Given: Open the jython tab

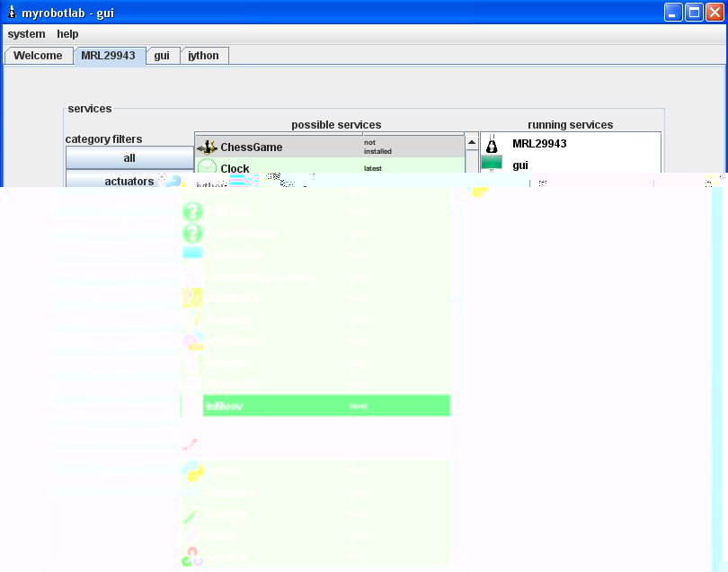Looking at the screenshot, I should [x=204, y=56].
